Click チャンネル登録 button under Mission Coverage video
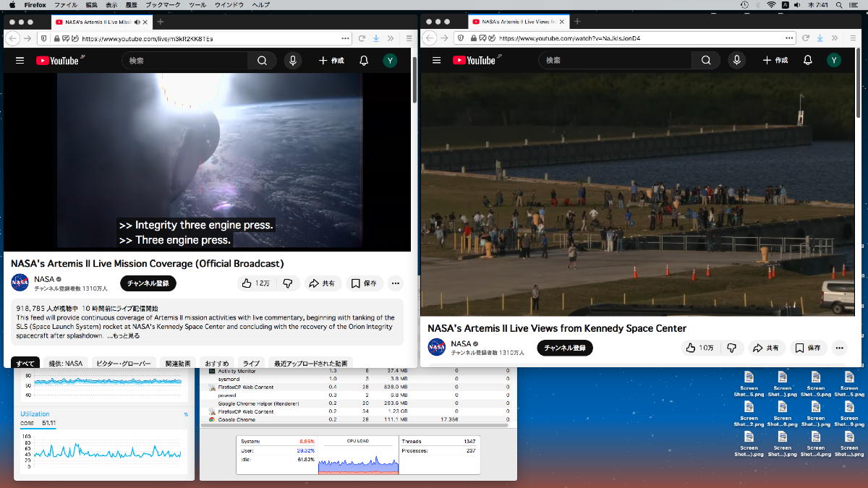868x488 pixels. (148, 283)
